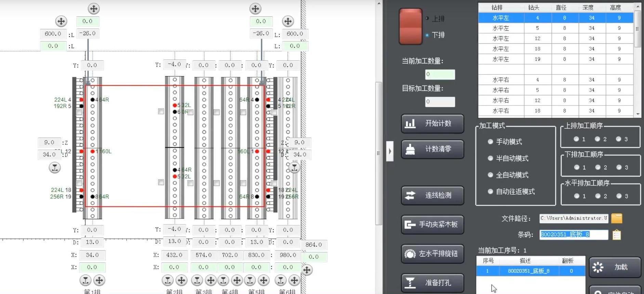The height and width of the screenshot is (294, 644).
Task: Click the move icon left of the 600.0 field at top left
Action: 61,21
